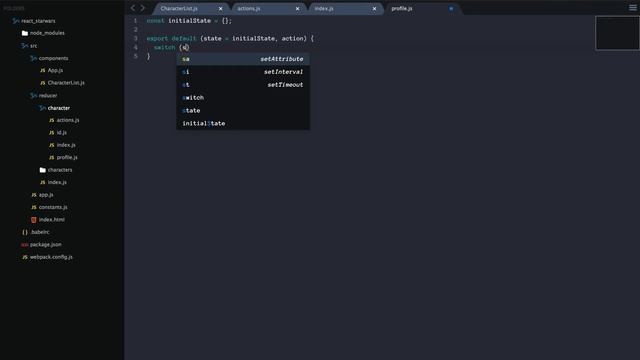The image size is (640, 360).
Task: Open index.js under reducer folder
Action: 57,182
